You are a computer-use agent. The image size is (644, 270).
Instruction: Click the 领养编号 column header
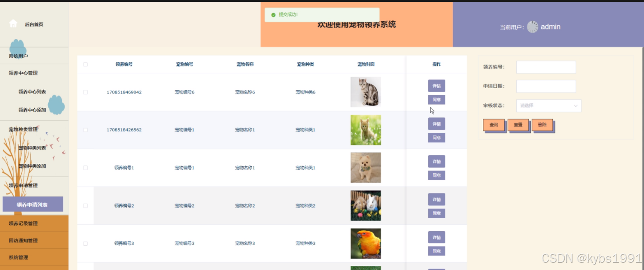(x=124, y=64)
